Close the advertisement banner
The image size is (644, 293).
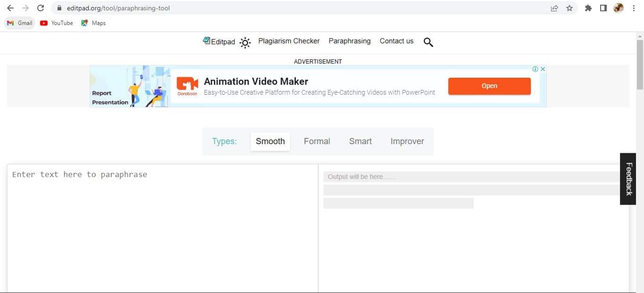pos(543,69)
